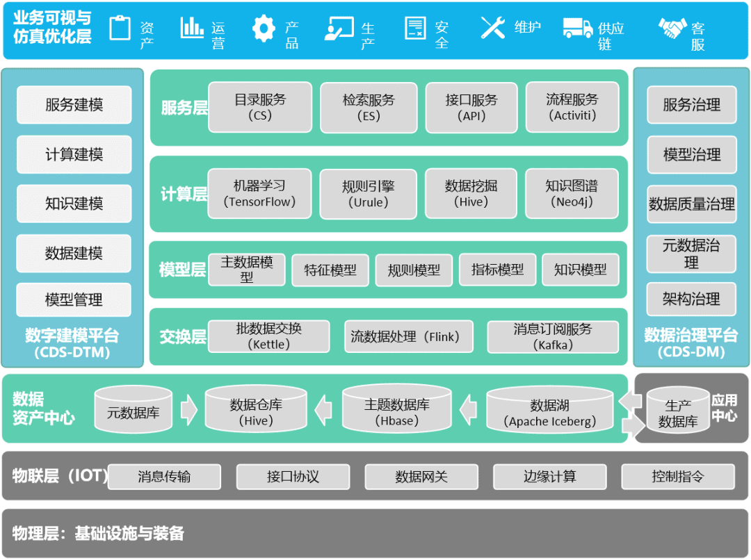This screenshot has height=560, width=751.
Task: Click the 数据质量治理 box
Action: tap(691, 204)
